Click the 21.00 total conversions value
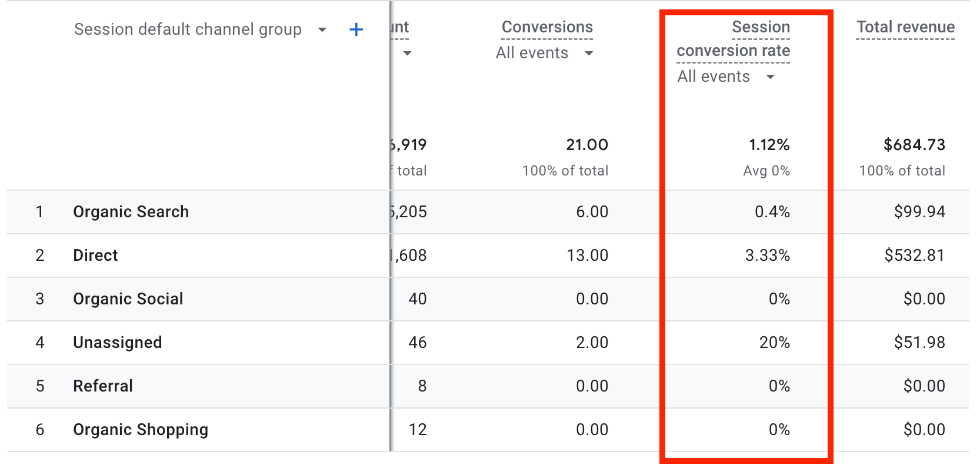The width and height of the screenshot is (980, 471). [586, 145]
